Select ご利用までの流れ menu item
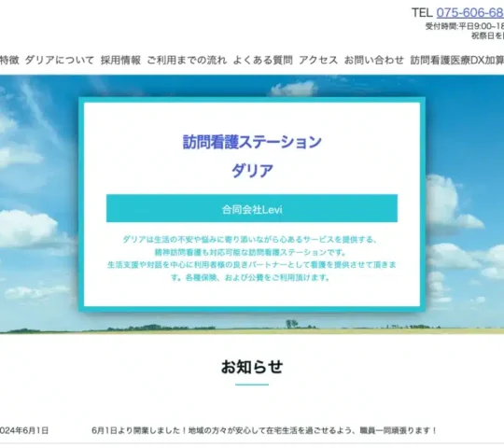 point(187,60)
